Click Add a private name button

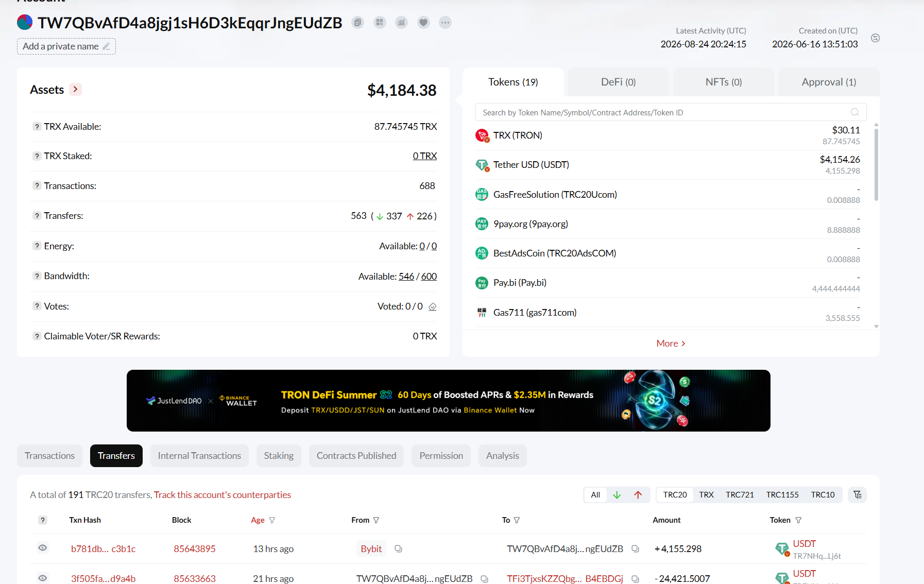(x=66, y=46)
